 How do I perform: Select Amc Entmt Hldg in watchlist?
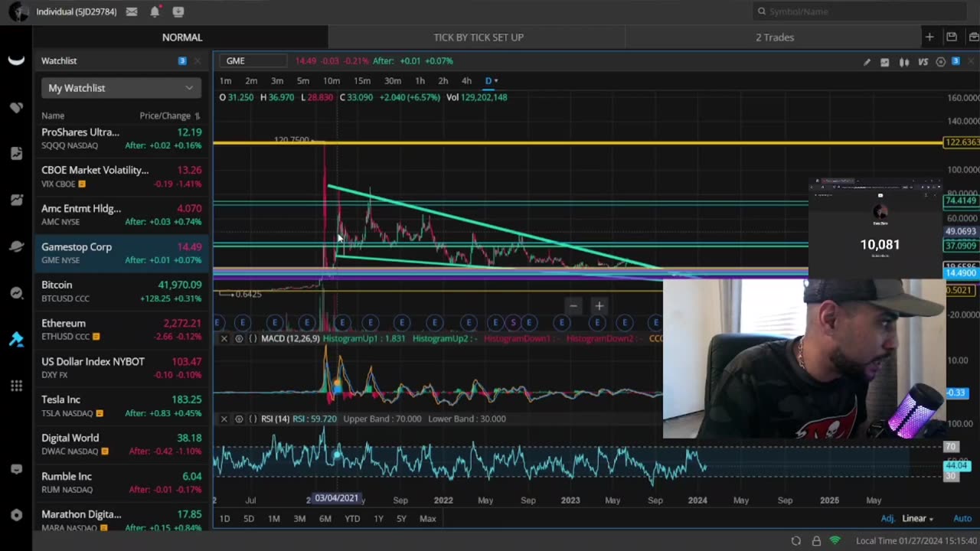(x=121, y=214)
